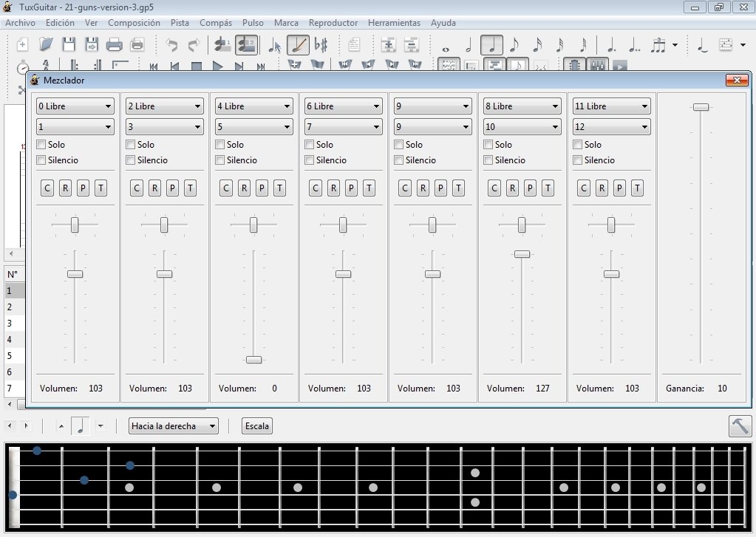This screenshot has width=756, height=537.
Task: Select sixteenth note duration
Action: tap(537, 45)
